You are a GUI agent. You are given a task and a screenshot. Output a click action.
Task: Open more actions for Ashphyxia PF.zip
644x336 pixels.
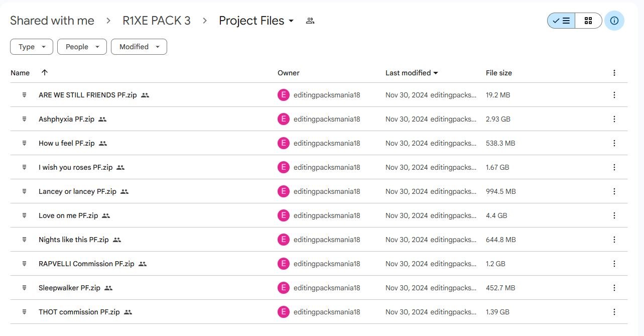click(614, 119)
